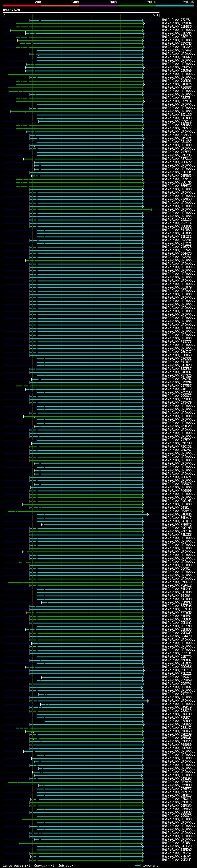
Task: Select hit label UniRef100_C1MDS5
Action: pos(177,26)
